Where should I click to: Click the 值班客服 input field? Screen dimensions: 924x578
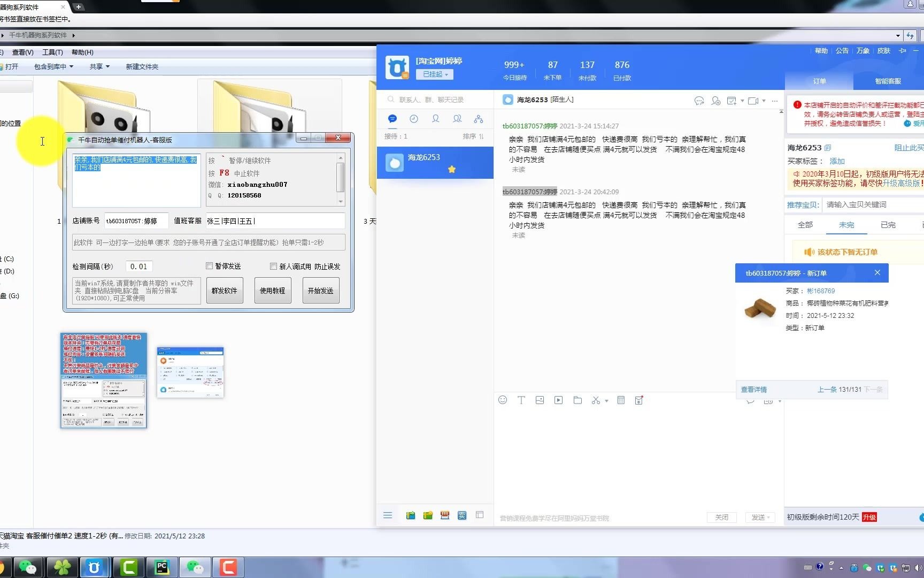(x=275, y=220)
